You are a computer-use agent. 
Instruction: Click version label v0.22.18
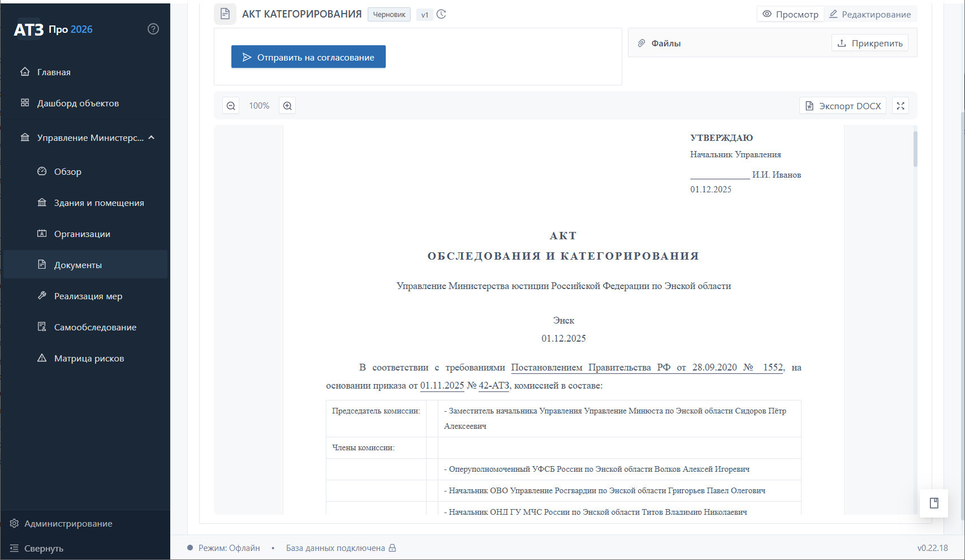[x=932, y=548]
